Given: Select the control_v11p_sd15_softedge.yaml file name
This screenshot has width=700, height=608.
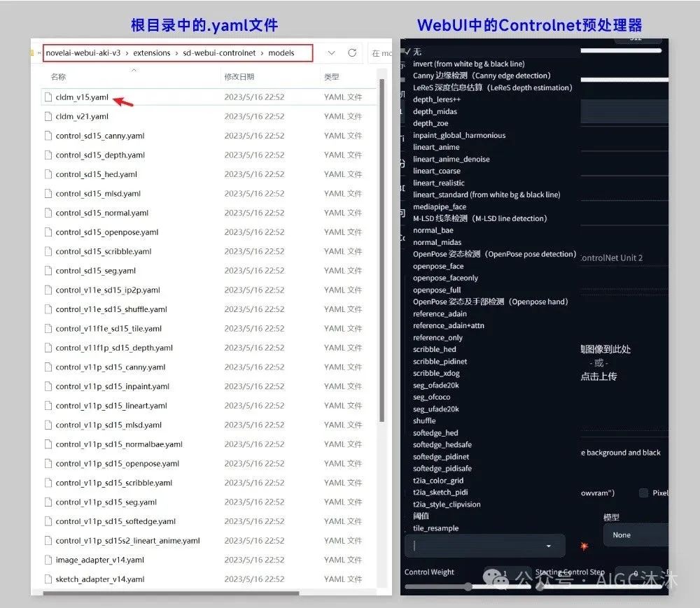Looking at the screenshot, I should (115, 521).
